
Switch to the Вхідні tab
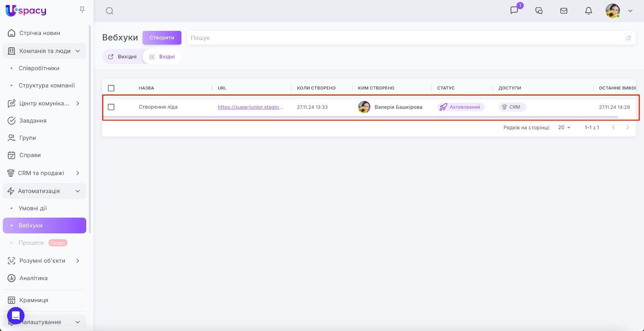tap(162, 57)
